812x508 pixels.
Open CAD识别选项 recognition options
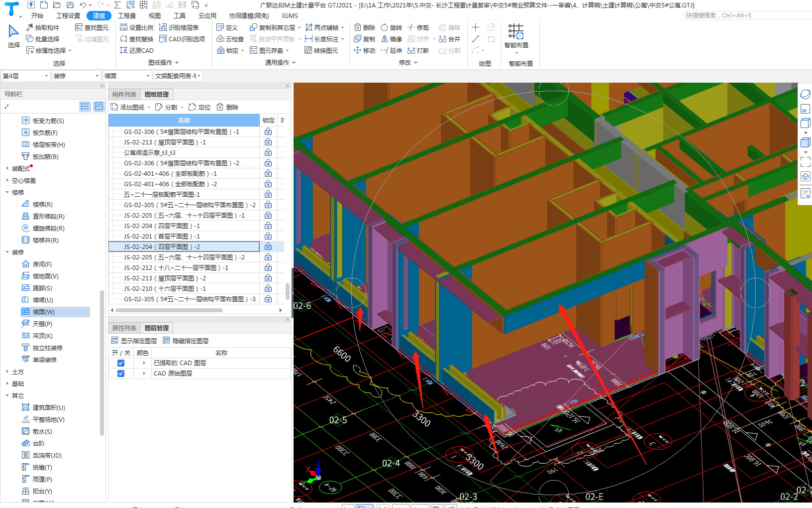pyautogui.click(x=182, y=39)
